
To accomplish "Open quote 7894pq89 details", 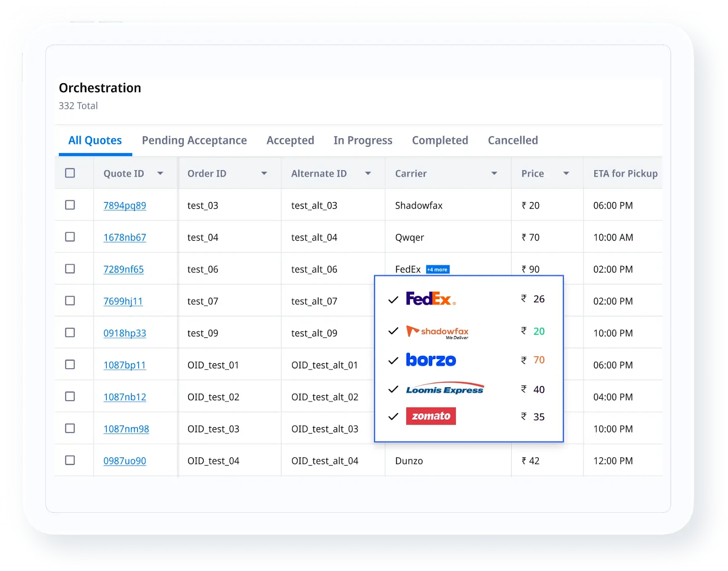I will (125, 205).
